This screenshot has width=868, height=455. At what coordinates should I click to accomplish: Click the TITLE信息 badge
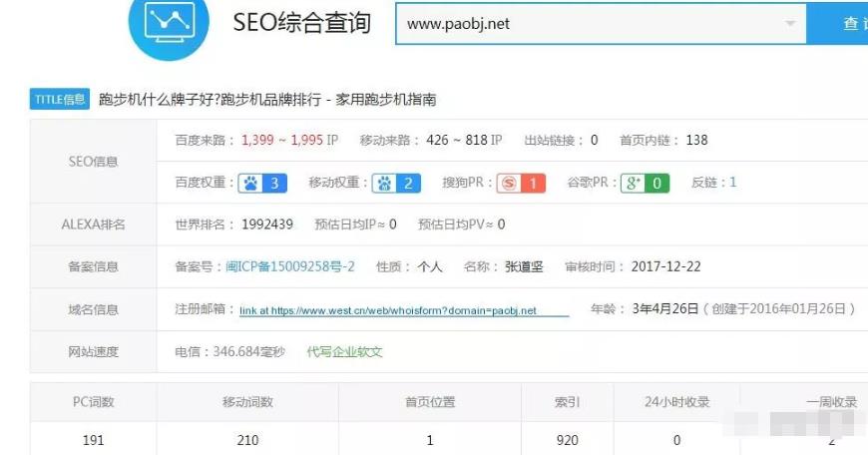(60, 100)
